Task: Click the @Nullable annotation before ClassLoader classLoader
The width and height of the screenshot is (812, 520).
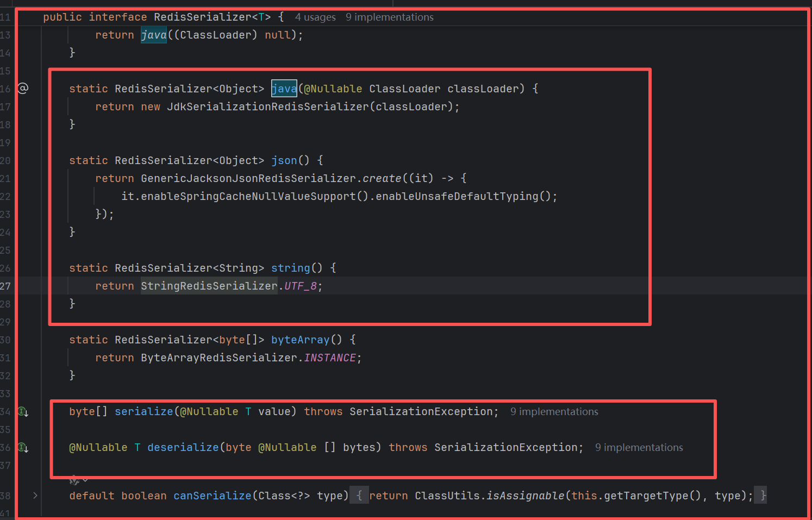Action: tap(333, 89)
